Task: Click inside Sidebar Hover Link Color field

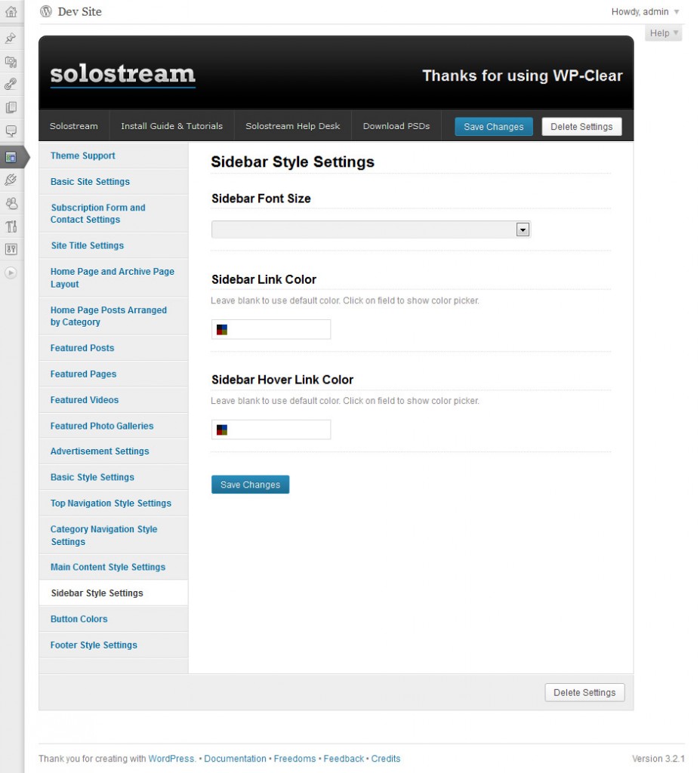Action: click(x=271, y=430)
